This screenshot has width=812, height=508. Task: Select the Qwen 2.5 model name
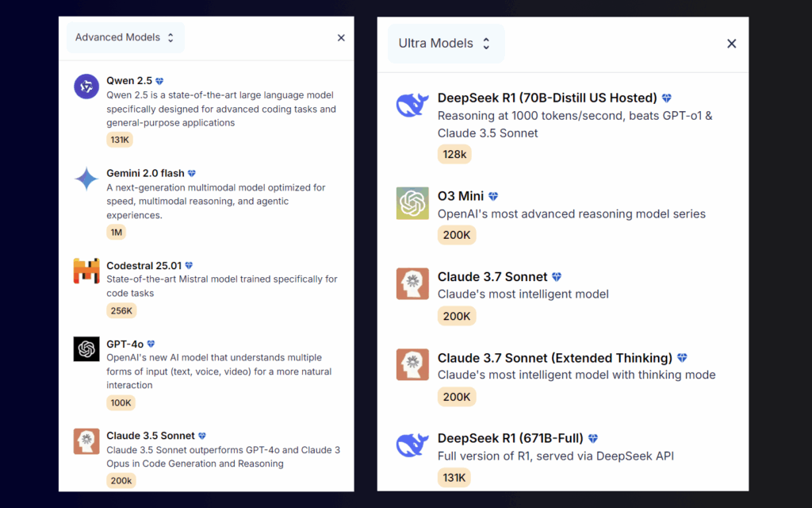pos(129,81)
